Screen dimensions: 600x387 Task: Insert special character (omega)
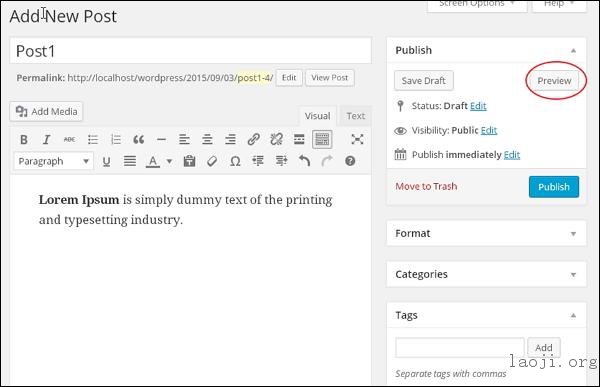pyautogui.click(x=235, y=162)
